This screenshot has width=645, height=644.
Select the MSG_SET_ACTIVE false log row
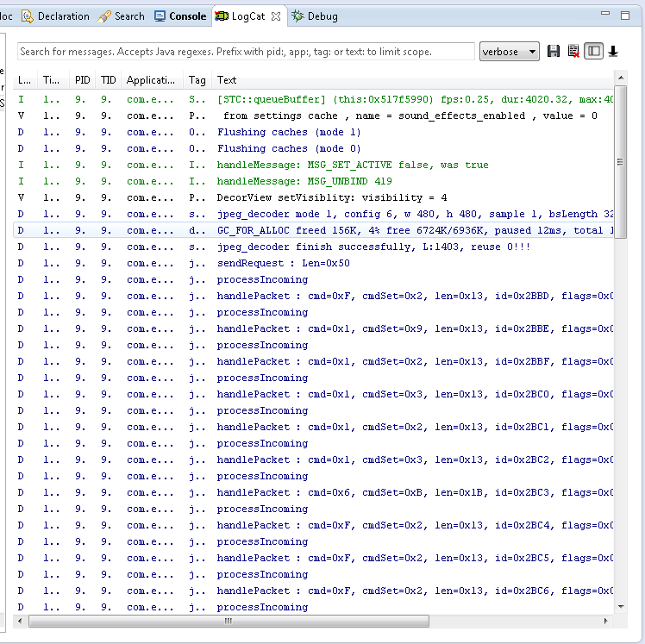314,166
